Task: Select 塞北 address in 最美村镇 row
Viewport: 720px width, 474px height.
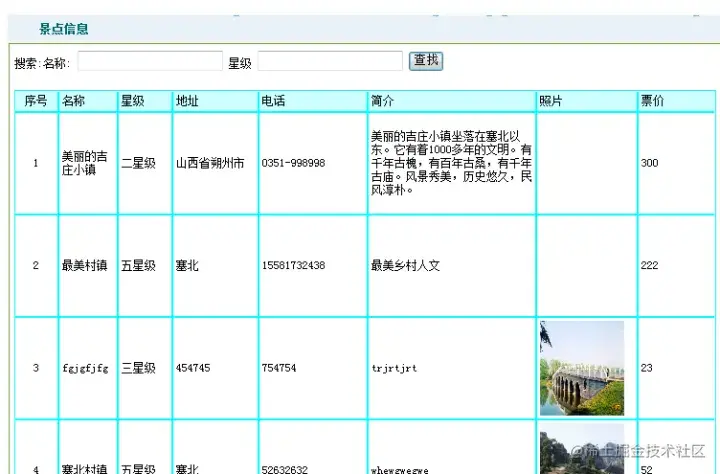Action: (x=187, y=265)
